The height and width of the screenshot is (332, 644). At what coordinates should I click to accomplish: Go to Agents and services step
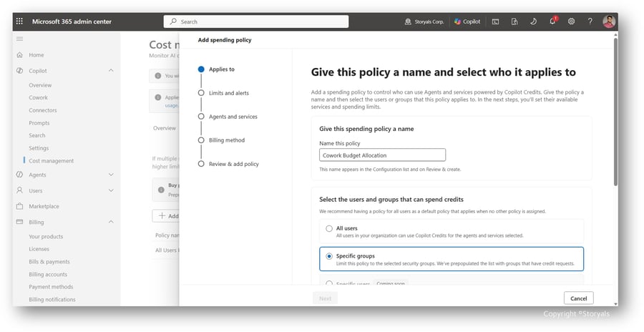pyautogui.click(x=228, y=117)
